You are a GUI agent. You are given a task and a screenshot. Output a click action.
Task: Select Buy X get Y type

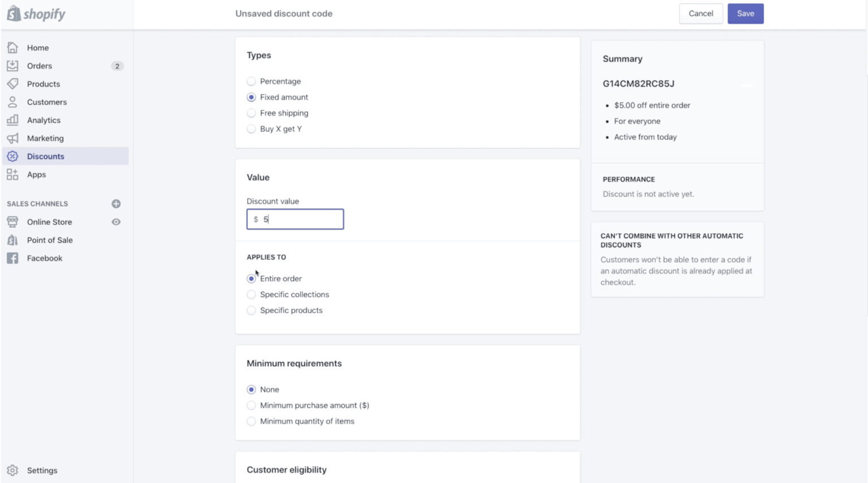251,129
